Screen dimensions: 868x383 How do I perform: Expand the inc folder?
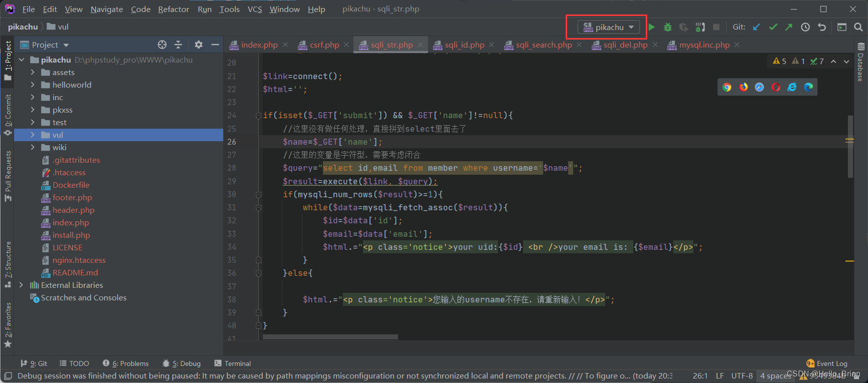[x=33, y=97]
